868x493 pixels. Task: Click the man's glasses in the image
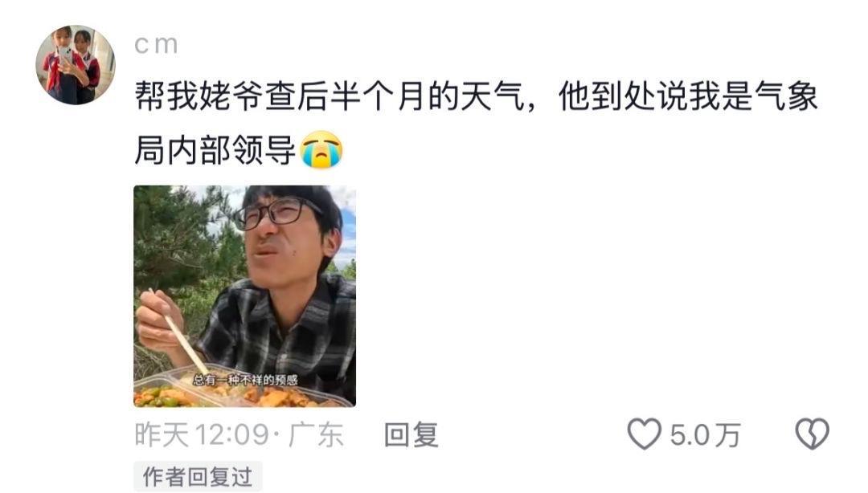[x=275, y=214]
